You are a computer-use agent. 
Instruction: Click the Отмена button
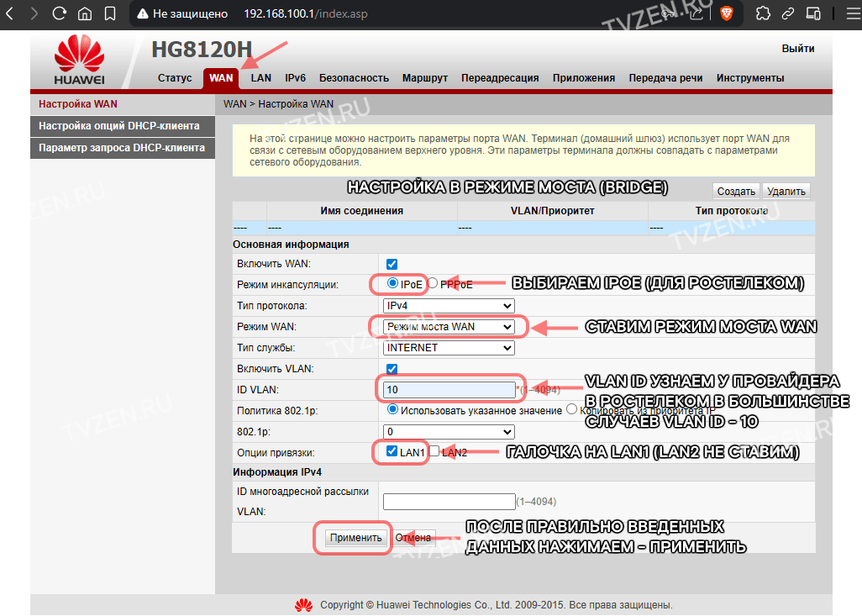[413, 538]
